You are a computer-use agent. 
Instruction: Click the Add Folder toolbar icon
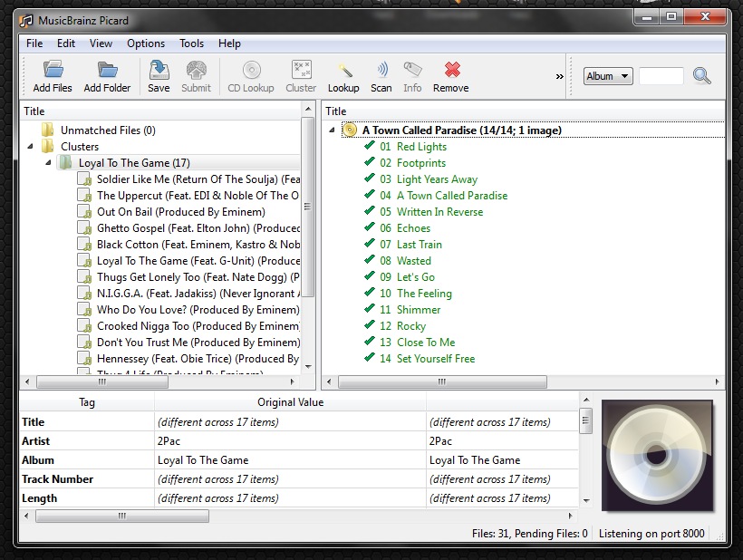tap(107, 70)
